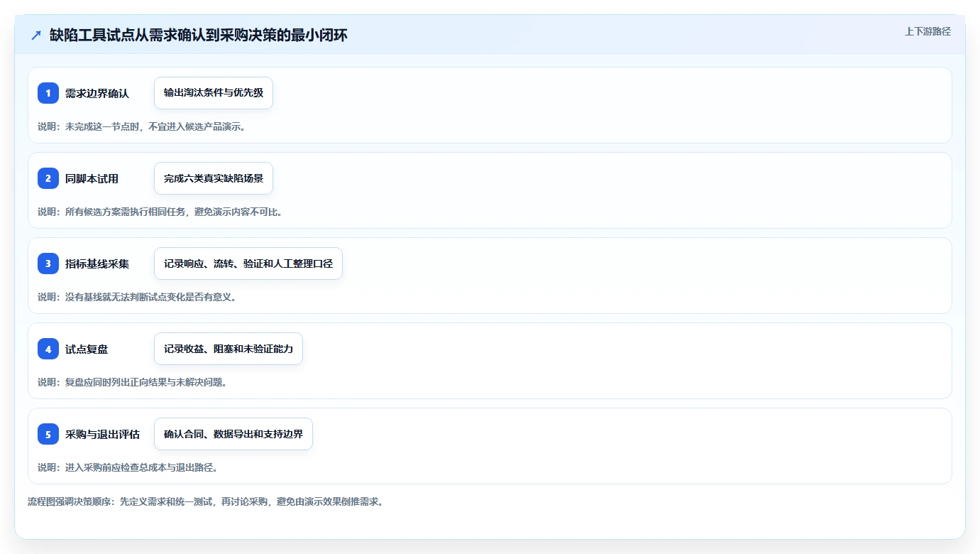Image resolution: width=980 pixels, height=554 pixels.
Task: Click step number 5 badge
Action: 48,434
